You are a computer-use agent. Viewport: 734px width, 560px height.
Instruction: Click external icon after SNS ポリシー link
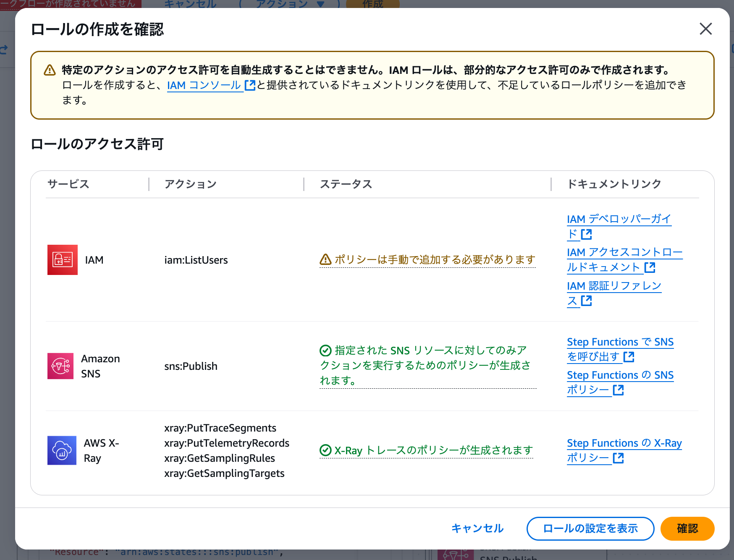click(x=618, y=390)
